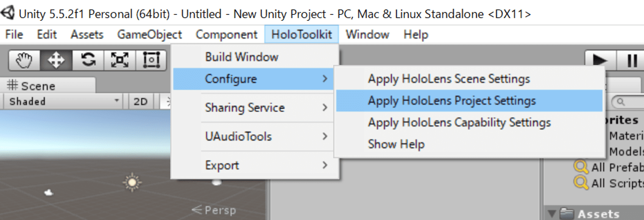644x220 pixels.
Task: Start Play mode with the Play button
Action: point(600,60)
